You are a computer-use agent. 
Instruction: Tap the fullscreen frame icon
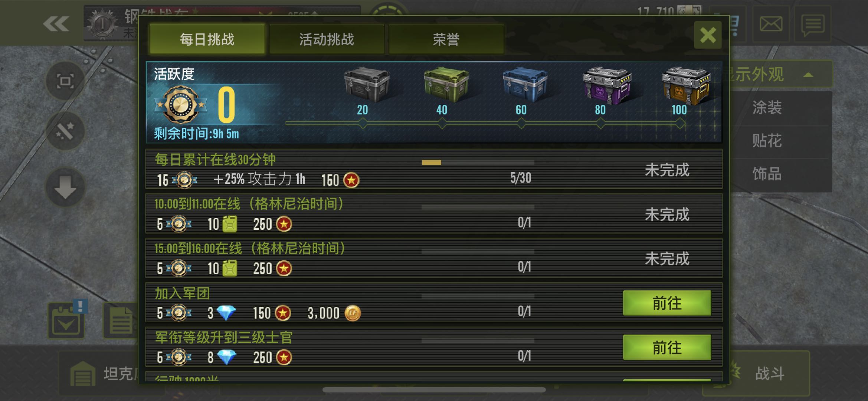coord(65,81)
